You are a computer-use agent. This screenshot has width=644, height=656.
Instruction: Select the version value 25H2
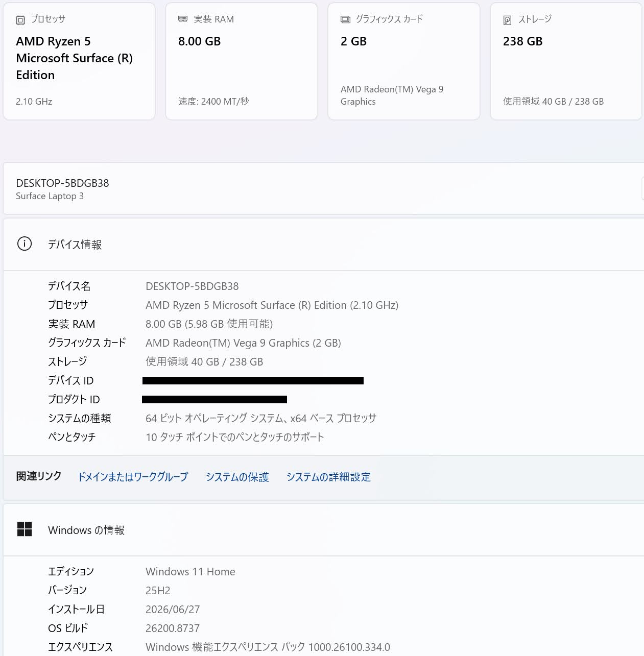pos(158,591)
